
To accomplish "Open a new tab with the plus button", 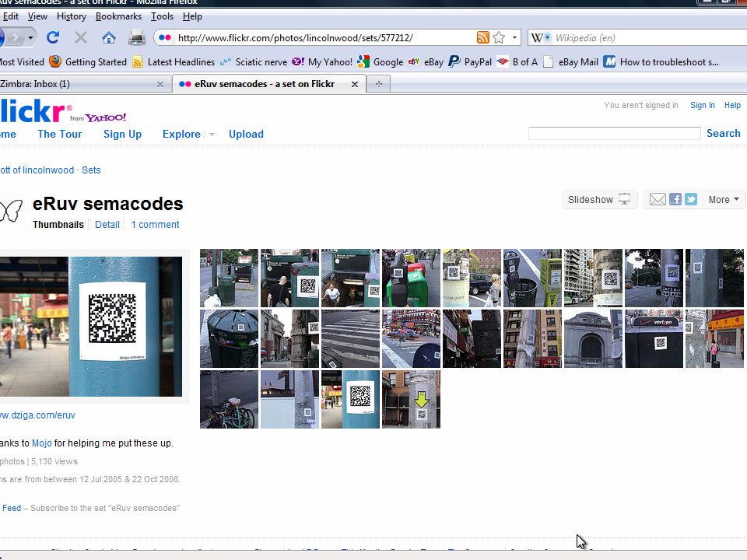I will (x=379, y=84).
